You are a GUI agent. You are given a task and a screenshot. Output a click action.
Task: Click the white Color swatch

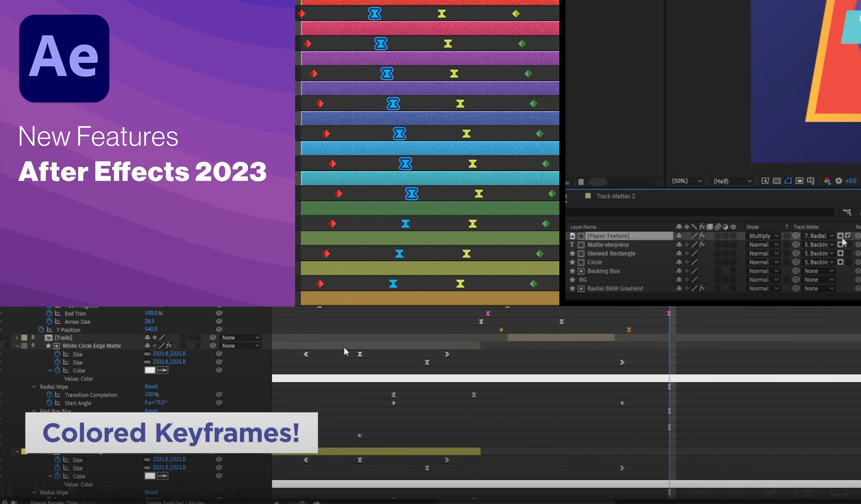tap(150, 370)
